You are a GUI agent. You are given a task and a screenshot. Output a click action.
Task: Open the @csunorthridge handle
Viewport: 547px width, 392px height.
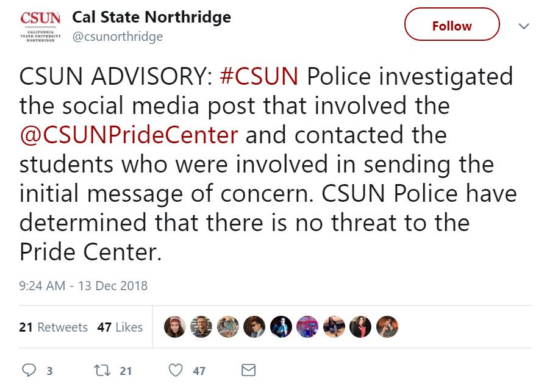(118, 36)
